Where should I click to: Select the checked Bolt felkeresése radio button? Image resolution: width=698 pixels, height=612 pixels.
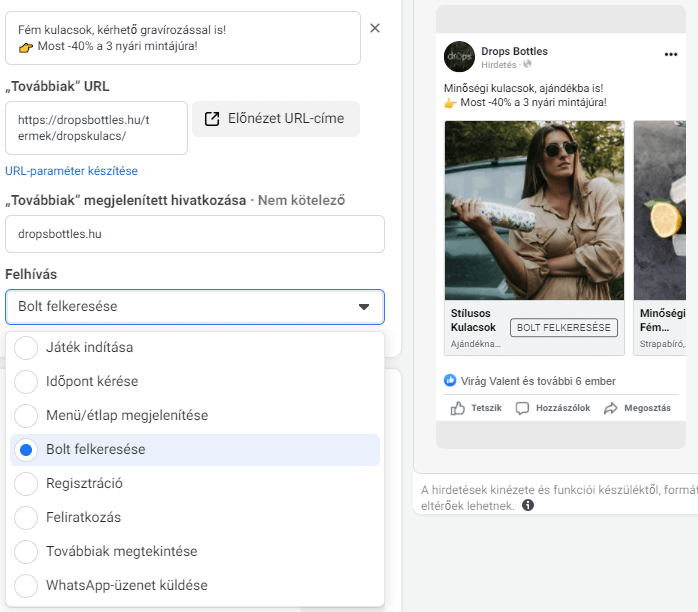[x=26, y=450]
